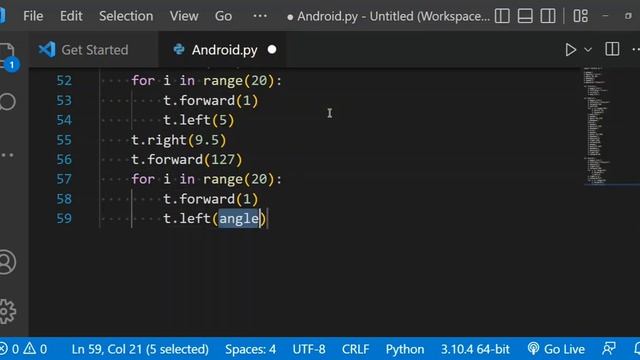This screenshot has width=640, height=360.
Task: Change file encoding UTF-8
Action: (x=309, y=349)
